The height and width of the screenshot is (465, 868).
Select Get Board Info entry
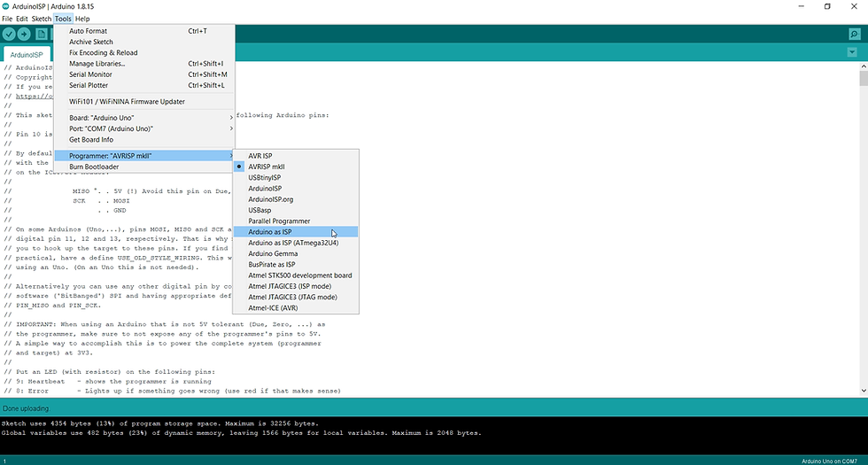click(143, 140)
